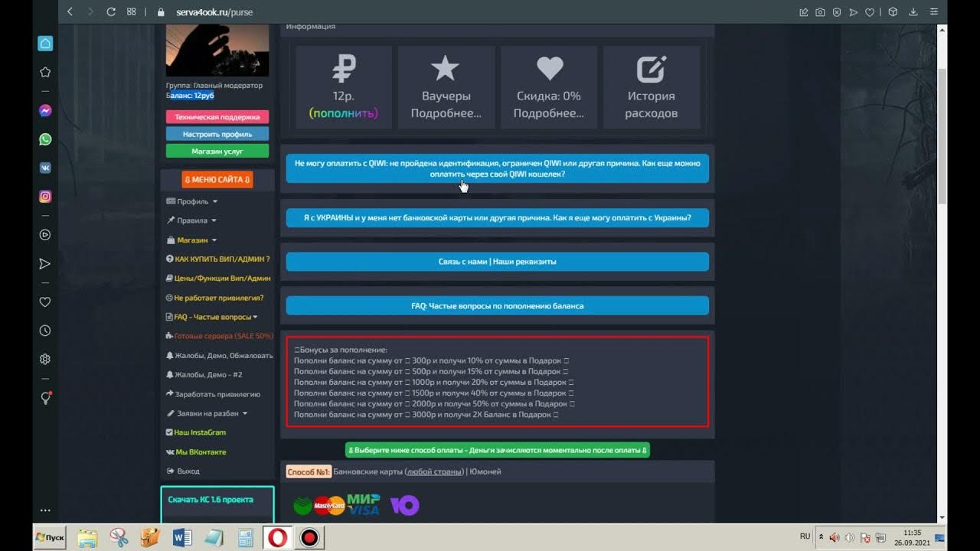This screenshot has width=980, height=551.
Task: Click Скачать КС 1.6 проекта box
Action: (217, 505)
